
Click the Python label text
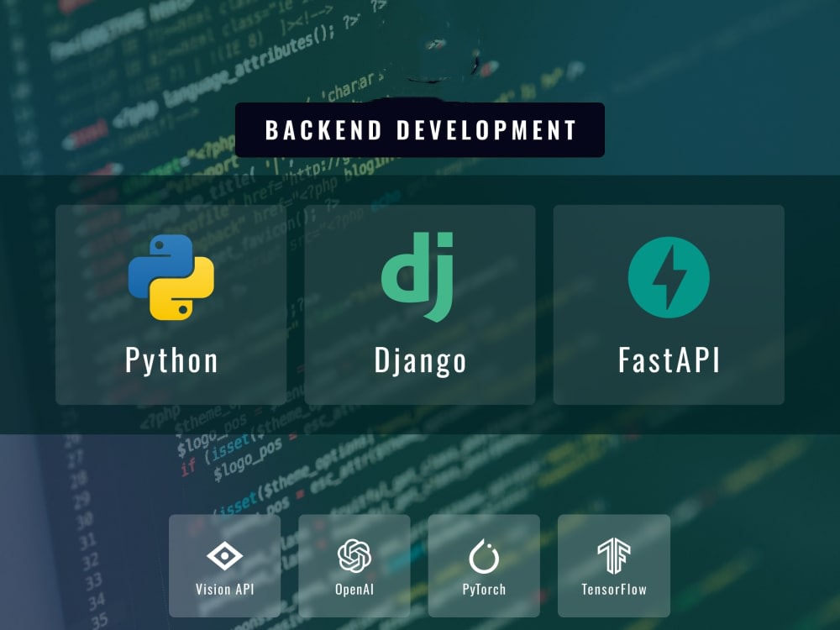(x=171, y=360)
